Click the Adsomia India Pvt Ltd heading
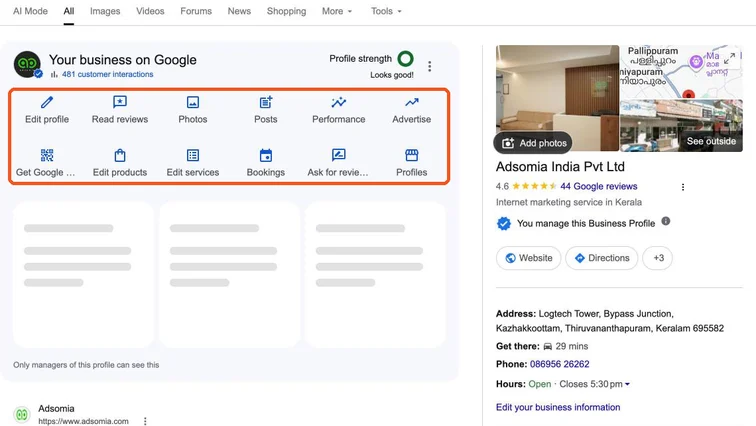756x426 pixels. click(x=560, y=167)
